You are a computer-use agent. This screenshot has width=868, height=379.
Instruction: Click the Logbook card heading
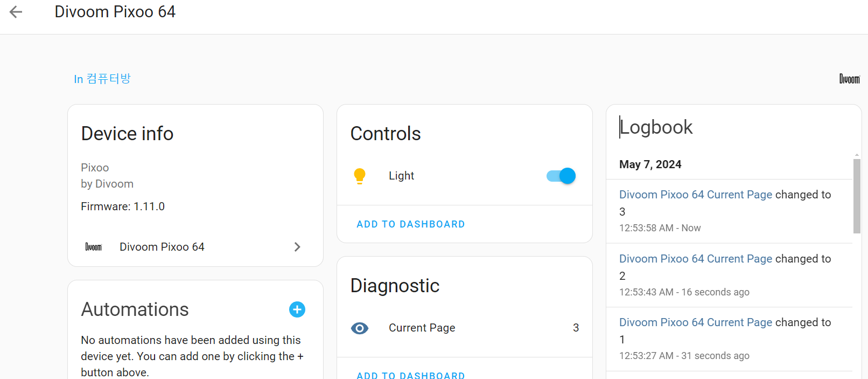(656, 127)
